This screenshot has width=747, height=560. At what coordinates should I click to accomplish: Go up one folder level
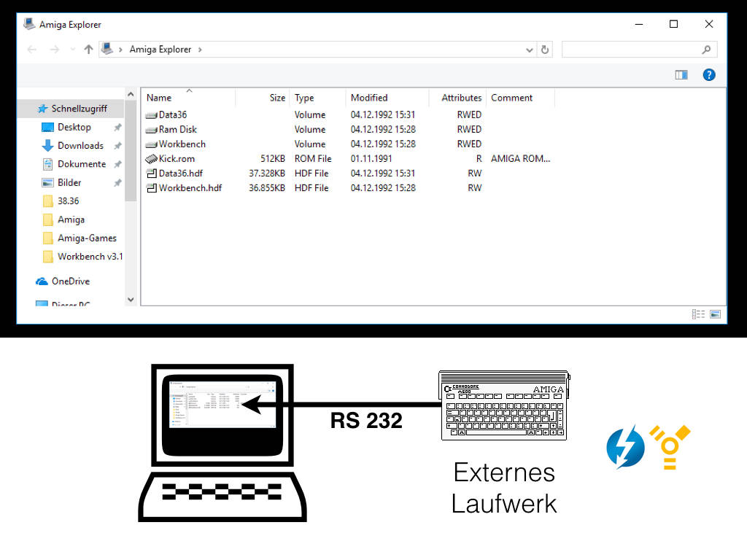pyautogui.click(x=88, y=50)
